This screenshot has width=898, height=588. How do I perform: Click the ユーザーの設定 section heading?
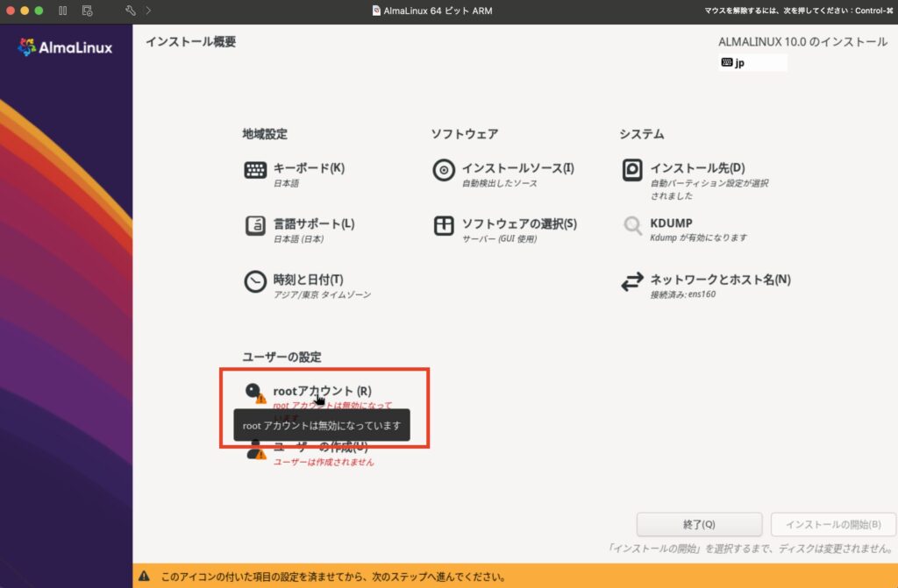pyautogui.click(x=282, y=357)
